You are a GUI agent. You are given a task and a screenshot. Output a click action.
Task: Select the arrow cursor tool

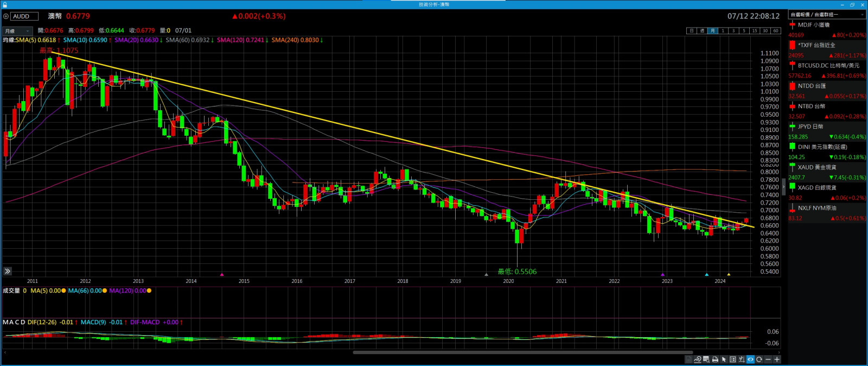click(724, 359)
